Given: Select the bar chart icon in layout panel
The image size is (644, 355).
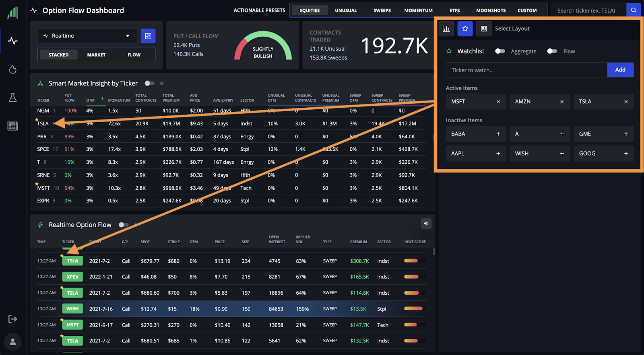Looking at the screenshot, I should coord(446,29).
